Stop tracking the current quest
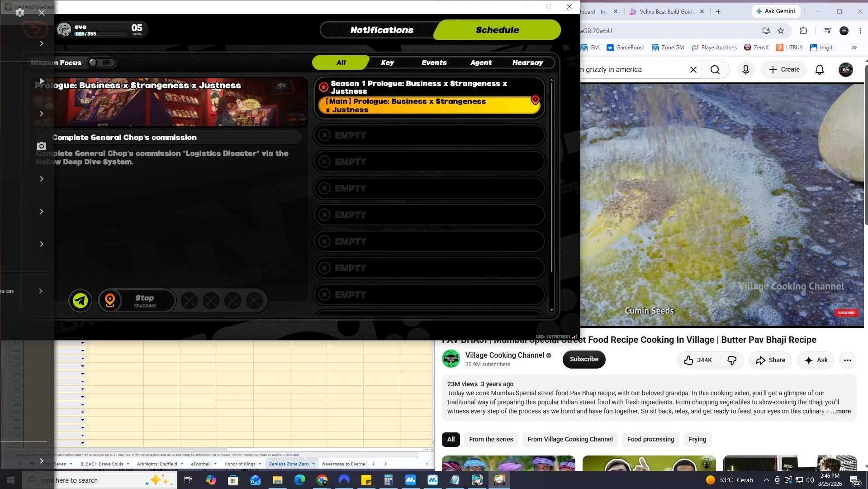Viewport: 868px width, 489px height. click(x=137, y=301)
